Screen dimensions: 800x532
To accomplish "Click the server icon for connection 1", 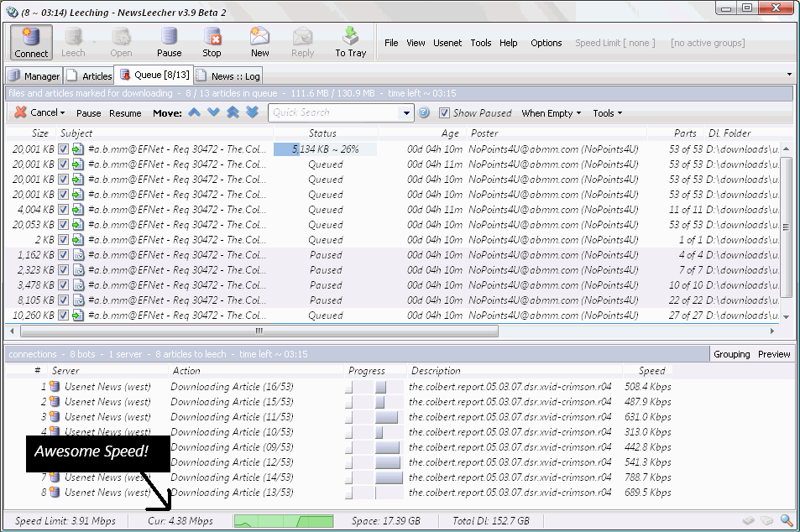I will pyautogui.click(x=55, y=387).
